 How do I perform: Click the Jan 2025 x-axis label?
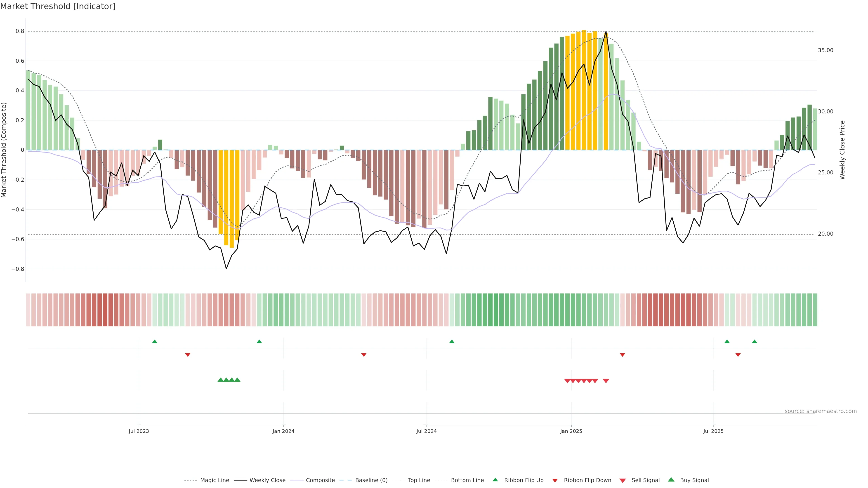coord(571,431)
